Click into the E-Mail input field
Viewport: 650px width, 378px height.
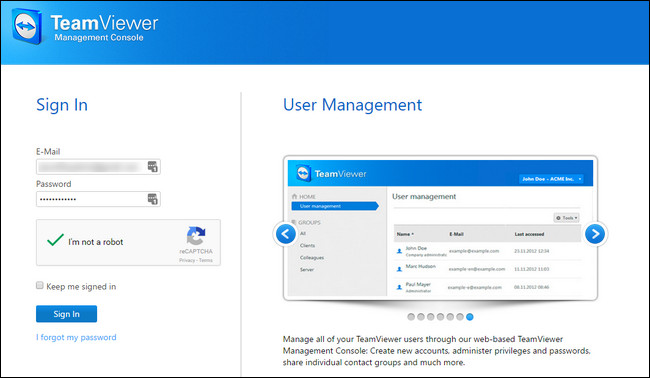98,167
